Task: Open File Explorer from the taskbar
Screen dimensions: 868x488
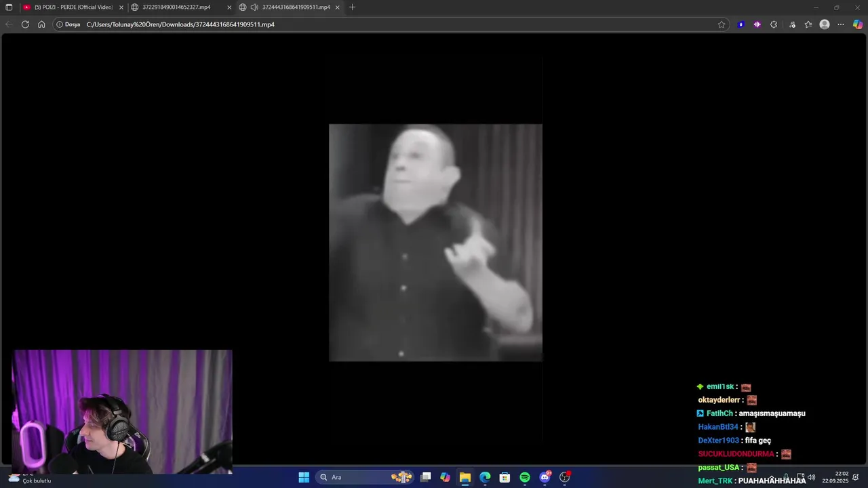Action: [x=465, y=477]
